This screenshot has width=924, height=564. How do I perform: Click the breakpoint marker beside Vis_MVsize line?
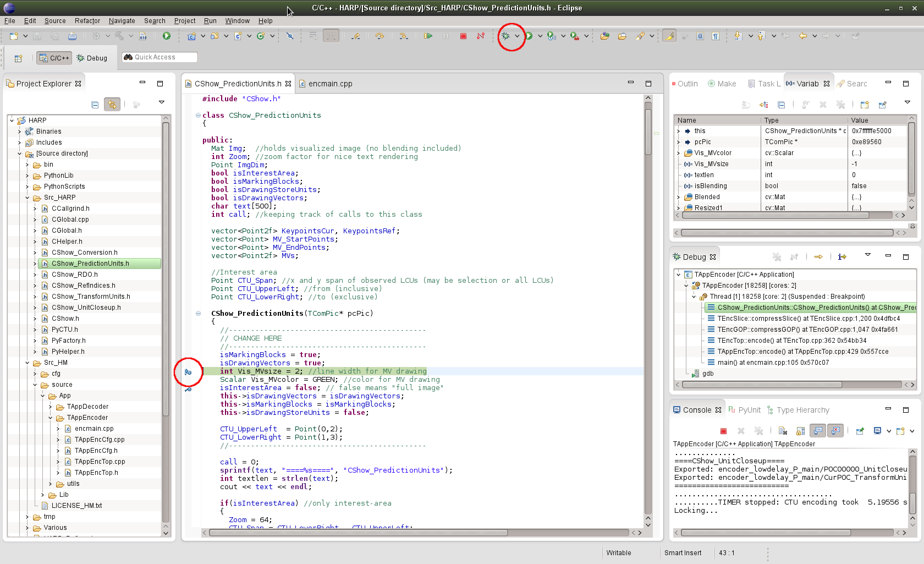point(188,372)
